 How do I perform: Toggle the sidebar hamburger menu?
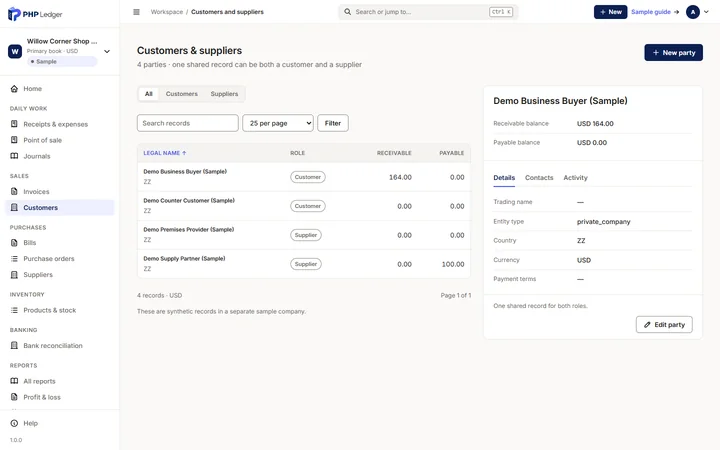[136, 12]
